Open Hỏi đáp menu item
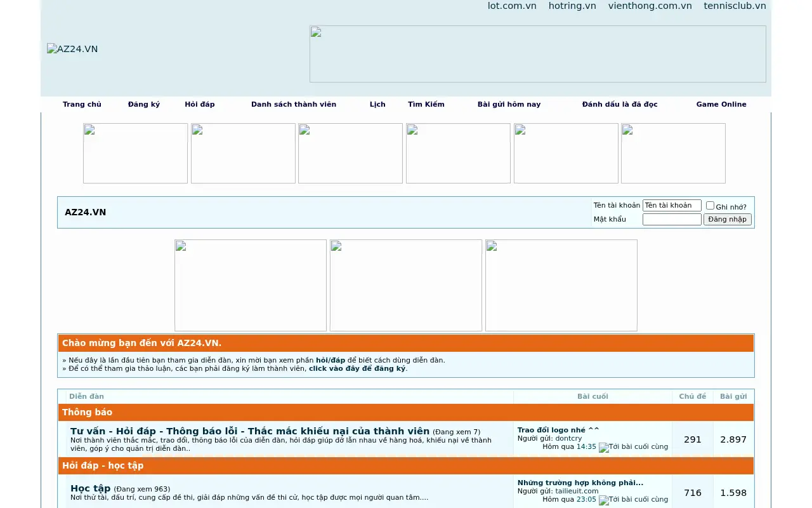 pyautogui.click(x=200, y=104)
